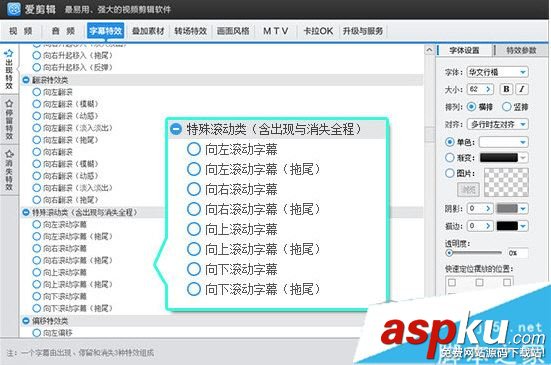551x365 pixels.
Task: Open the 渐变 gradient dropdown arrow
Action: pos(523,157)
